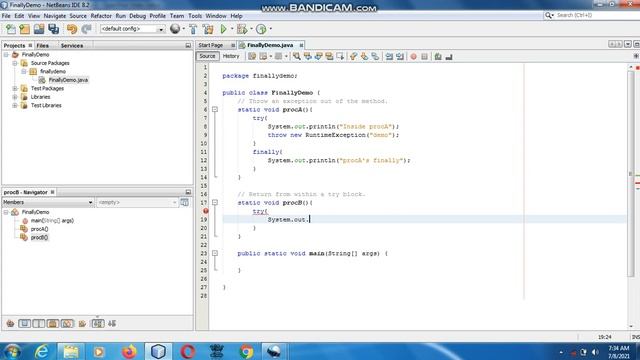
Task: Click the New Project toolbar icon
Action: [24, 29]
